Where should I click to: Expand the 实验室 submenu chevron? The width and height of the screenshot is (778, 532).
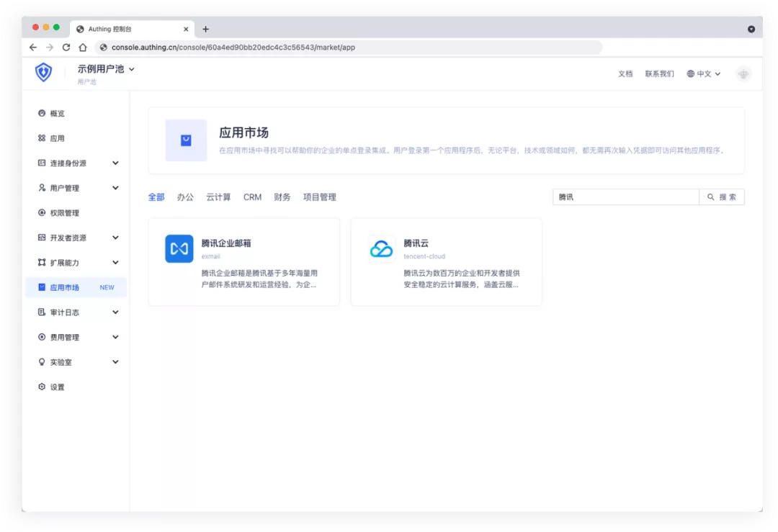(x=115, y=362)
